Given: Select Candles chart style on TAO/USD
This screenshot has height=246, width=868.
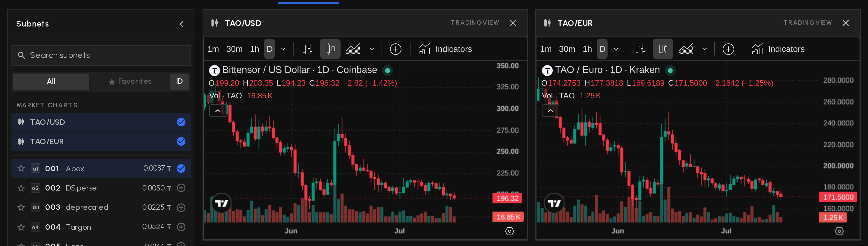Looking at the screenshot, I should pyautogui.click(x=330, y=49).
